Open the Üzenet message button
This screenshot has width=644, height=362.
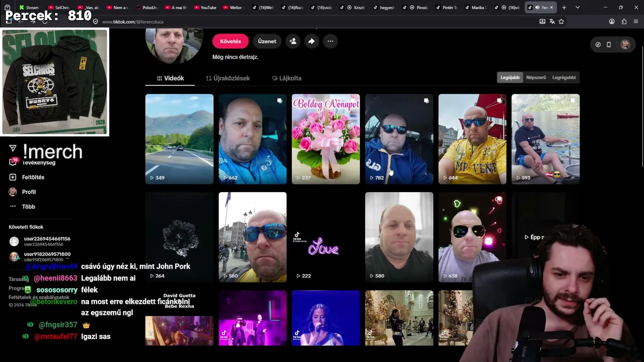click(267, 41)
